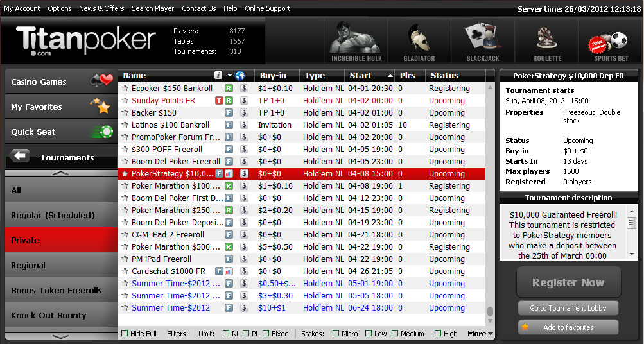Open the dropdown arrow in Name header

click(x=229, y=76)
